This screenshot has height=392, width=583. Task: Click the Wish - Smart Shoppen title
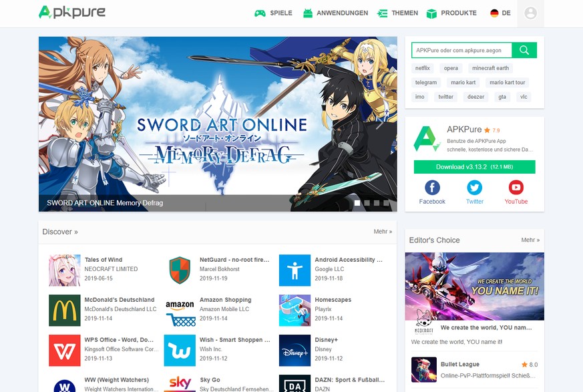(235, 339)
